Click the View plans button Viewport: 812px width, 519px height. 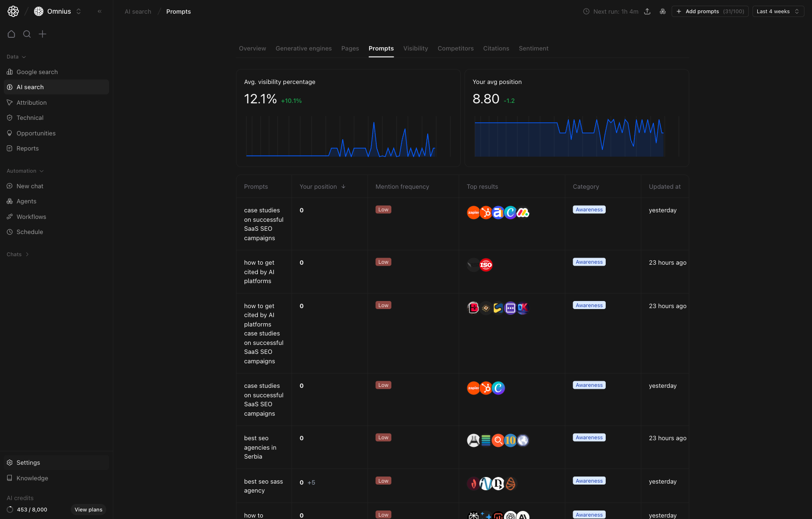click(x=88, y=510)
